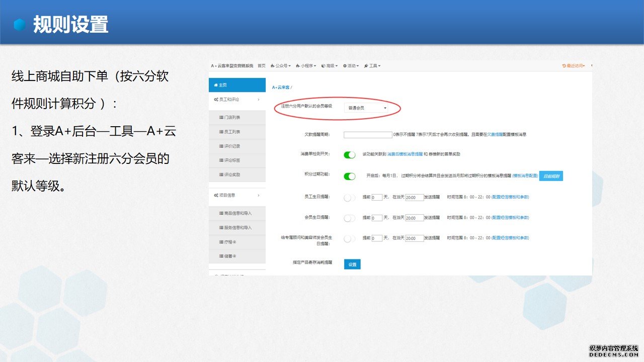The image size is (644, 362).
Task: Click the list icon beside 评论奖励
Action: coord(221,174)
